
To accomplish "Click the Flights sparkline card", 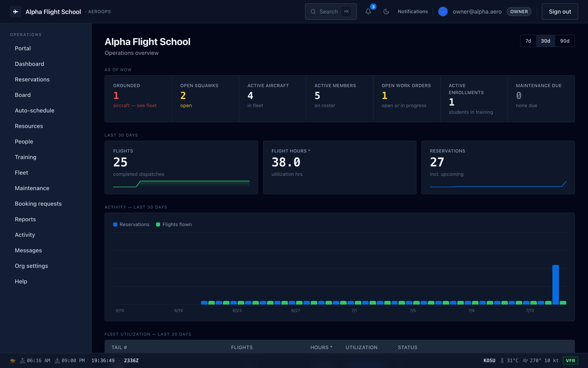I will click(181, 167).
